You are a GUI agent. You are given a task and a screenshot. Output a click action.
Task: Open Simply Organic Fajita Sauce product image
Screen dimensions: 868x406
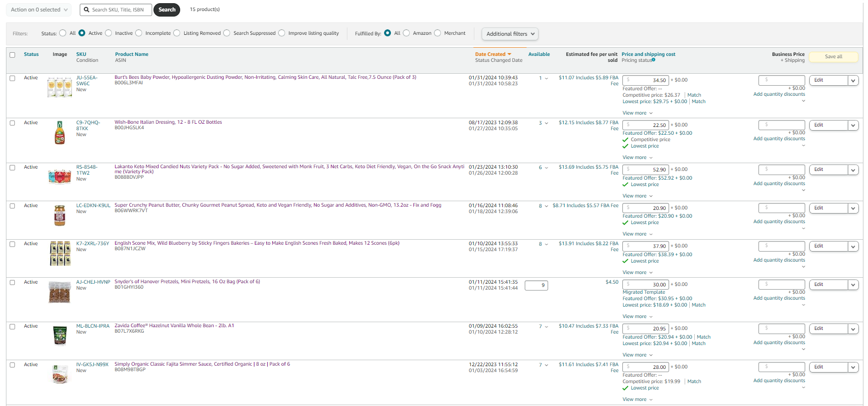pyautogui.click(x=60, y=374)
